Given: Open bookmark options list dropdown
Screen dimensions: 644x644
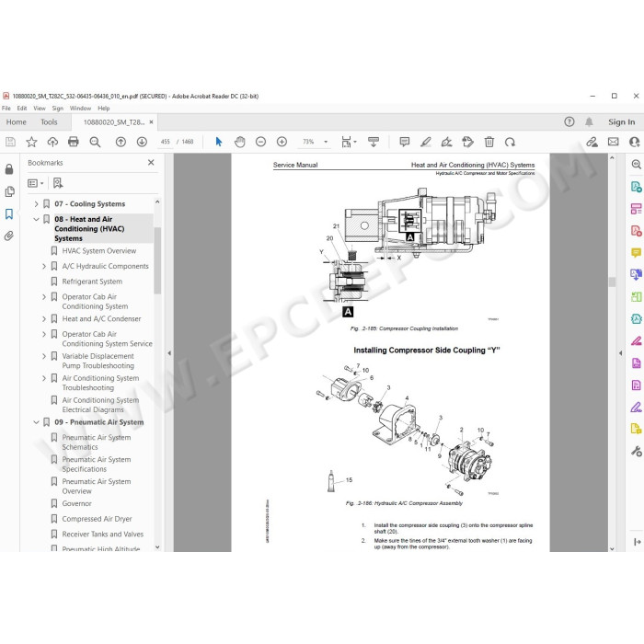Looking at the screenshot, I should (x=35, y=183).
